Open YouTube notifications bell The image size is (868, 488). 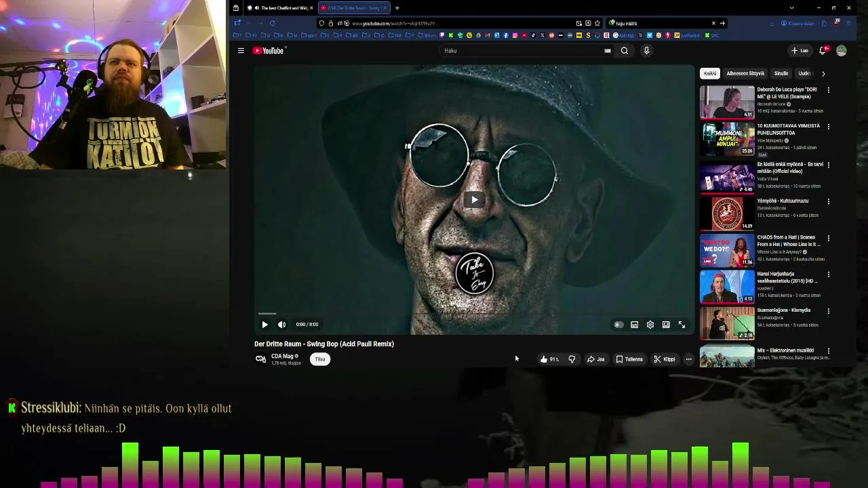tap(823, 50)
